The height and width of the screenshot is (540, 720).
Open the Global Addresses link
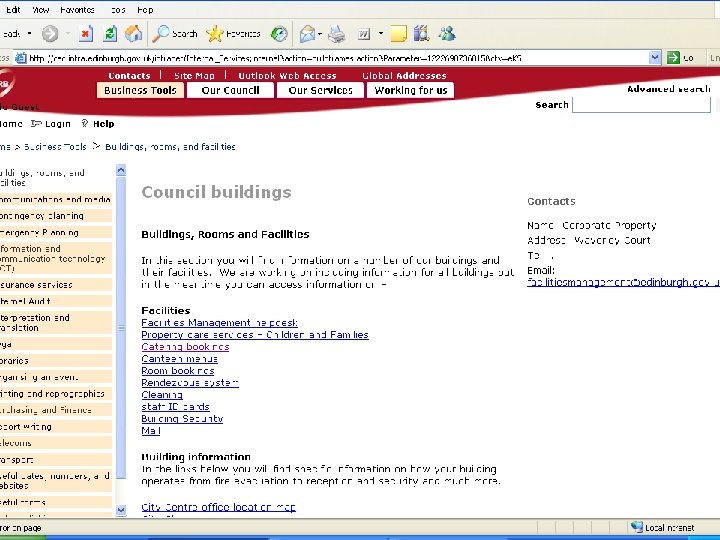click(404, 75)
